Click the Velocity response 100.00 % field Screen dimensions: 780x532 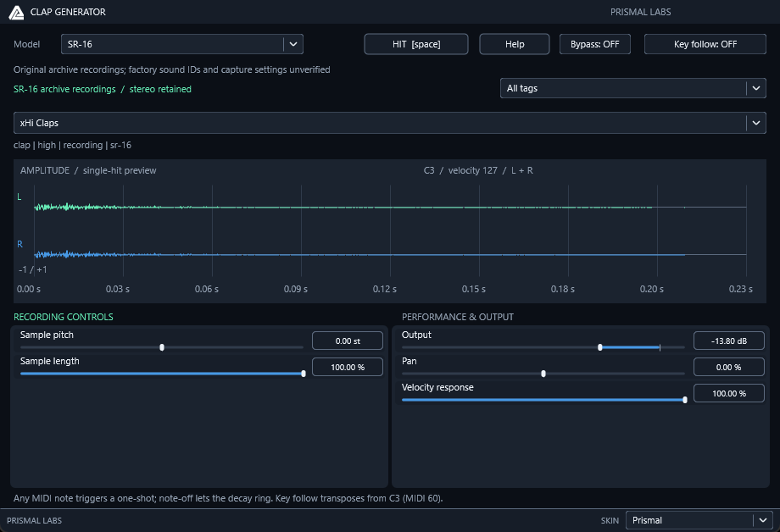[729, 393]
